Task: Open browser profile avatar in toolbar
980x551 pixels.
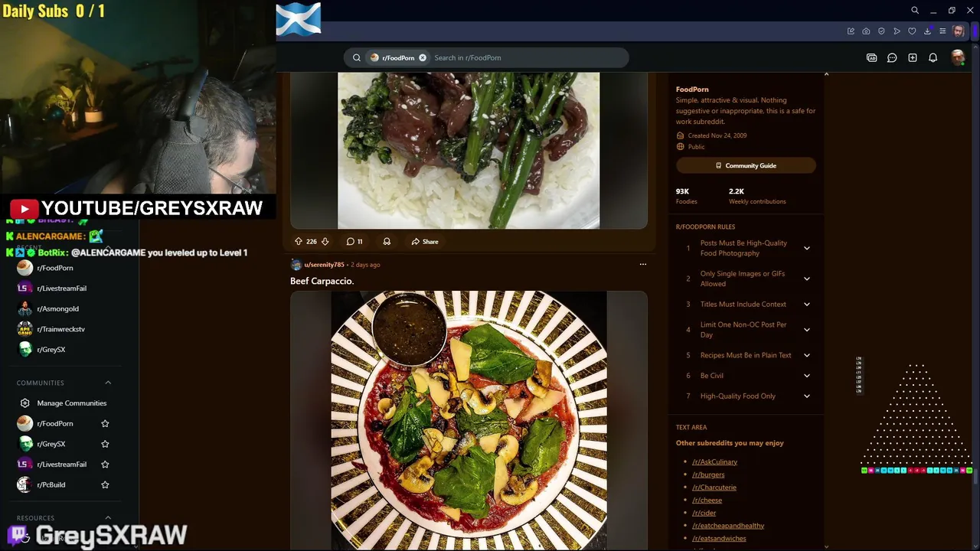Action: pyautogui.click(x=959, y=31)
